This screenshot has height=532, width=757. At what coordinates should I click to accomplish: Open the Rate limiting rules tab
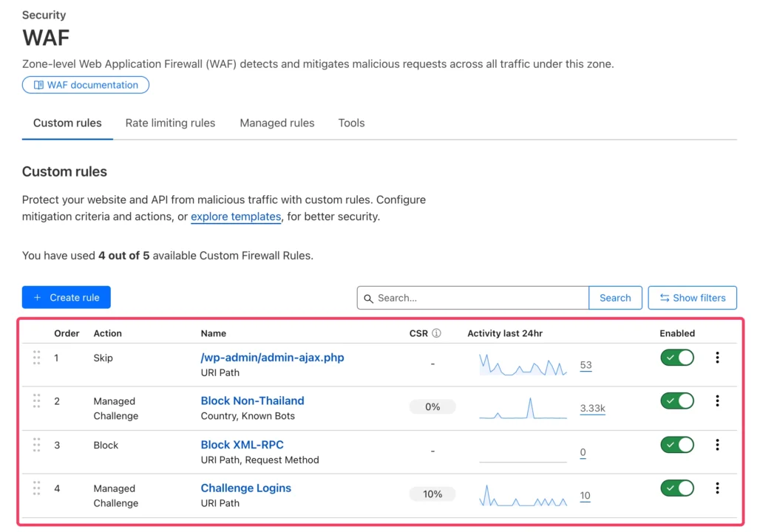[x=170, y=123]
